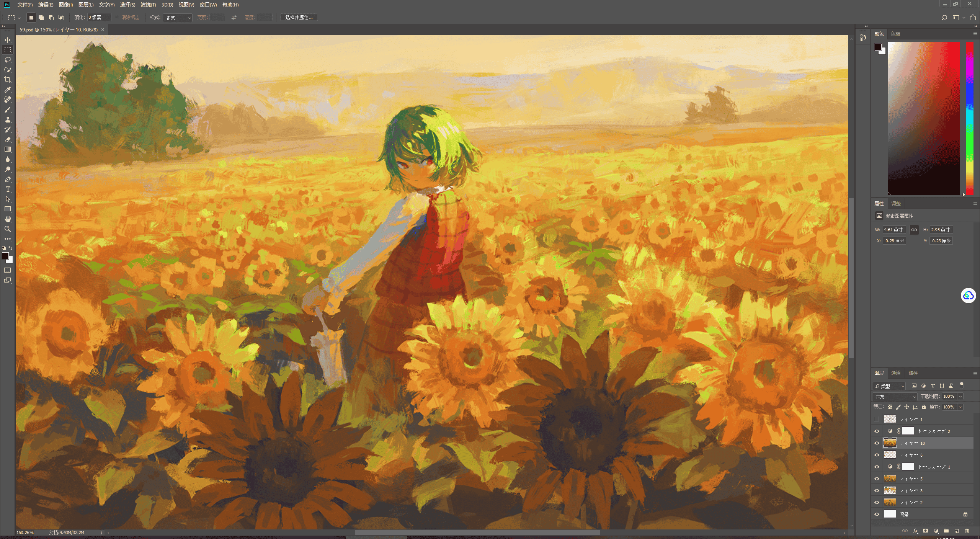Select the Brush tool
Image resolution: width=980 pixels, height=539 pixels.
click(x=8, y=109)
